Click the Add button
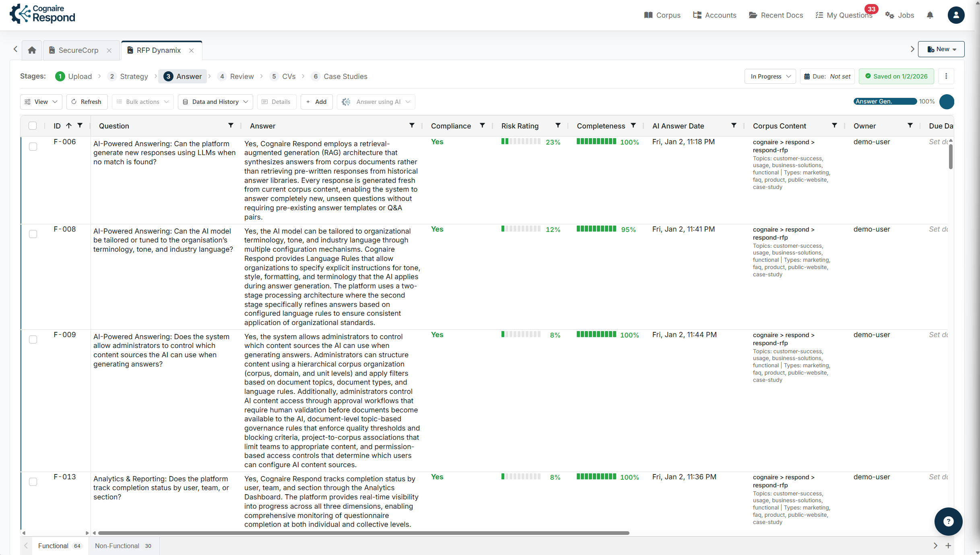 tap(316, 102)
